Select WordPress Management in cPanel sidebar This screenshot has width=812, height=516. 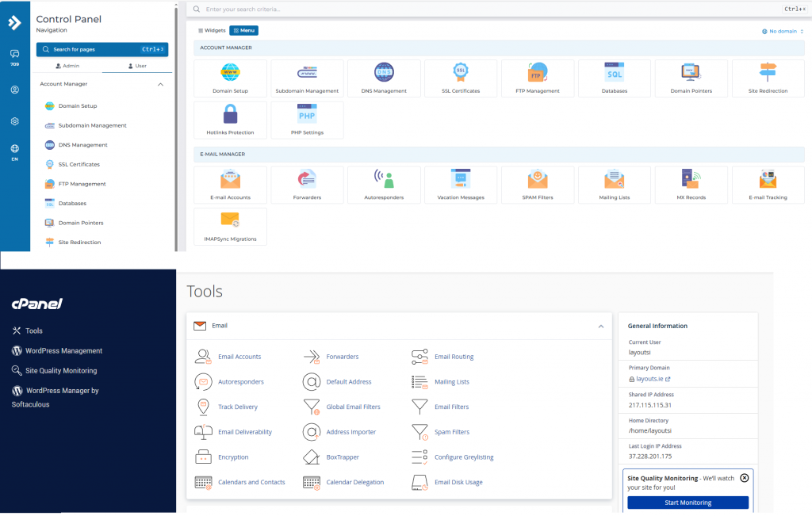coord(63,350)
